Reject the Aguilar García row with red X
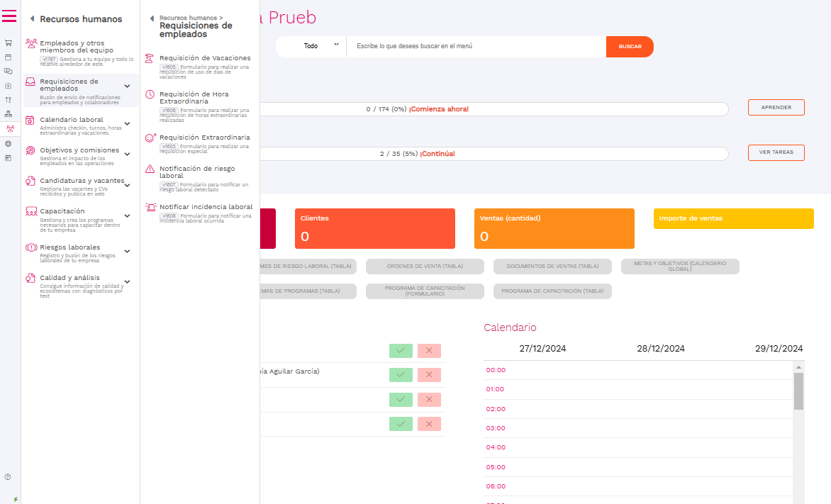 coord(429,375)
